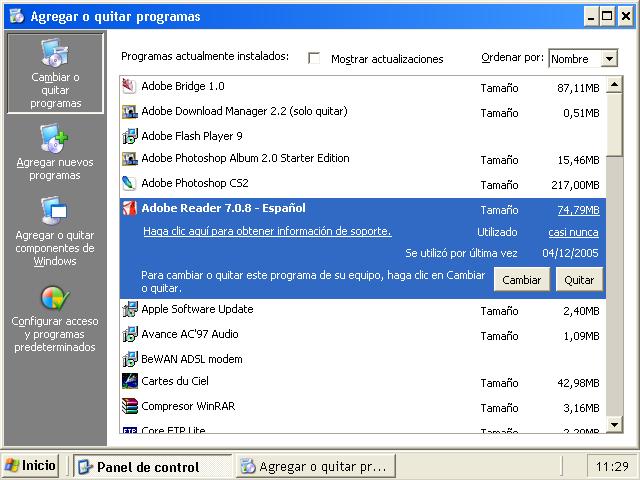Select the Cartes du Ciel entry
This screenshot has width=640, height=480.
[x=362, y=382]
